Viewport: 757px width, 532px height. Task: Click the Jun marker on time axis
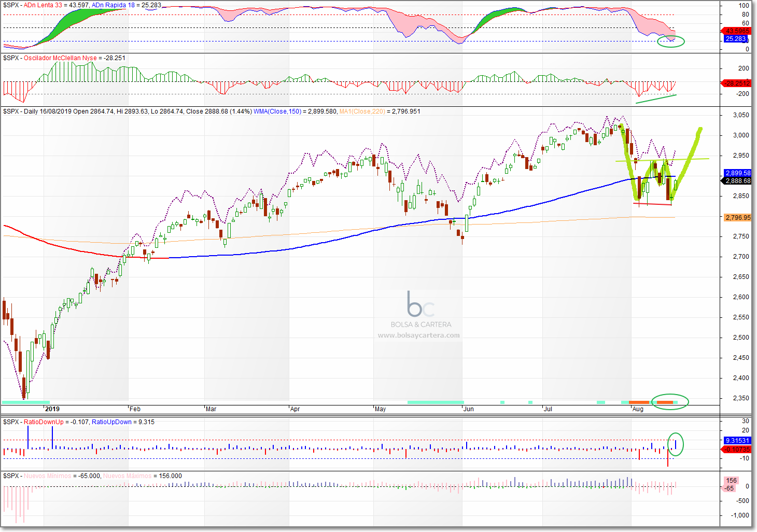[469, 409]
